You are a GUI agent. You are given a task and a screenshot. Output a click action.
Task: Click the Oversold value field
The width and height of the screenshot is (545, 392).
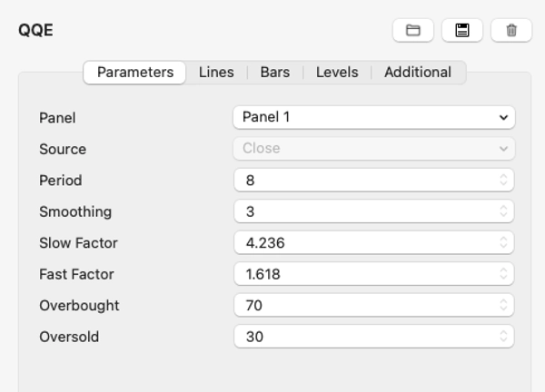point(363,337)
